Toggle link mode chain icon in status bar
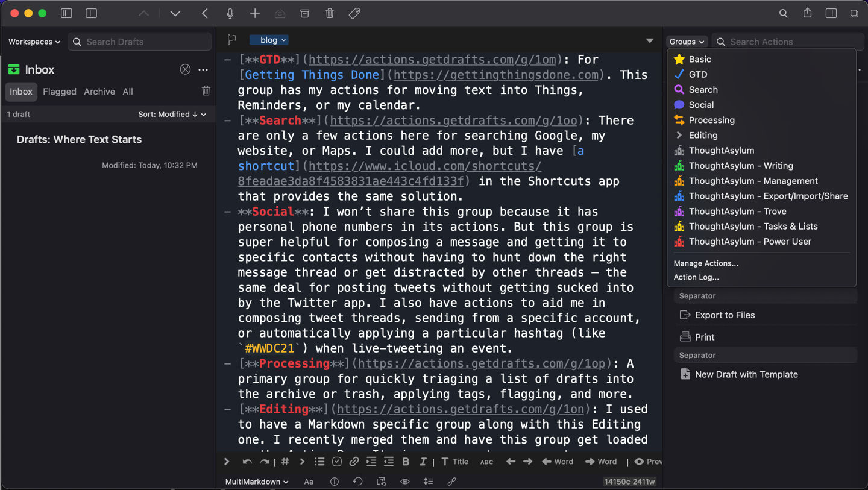Image resolution: width=868 pixels, height=490 pixels. pyautogui.click(x=451, y=482)
